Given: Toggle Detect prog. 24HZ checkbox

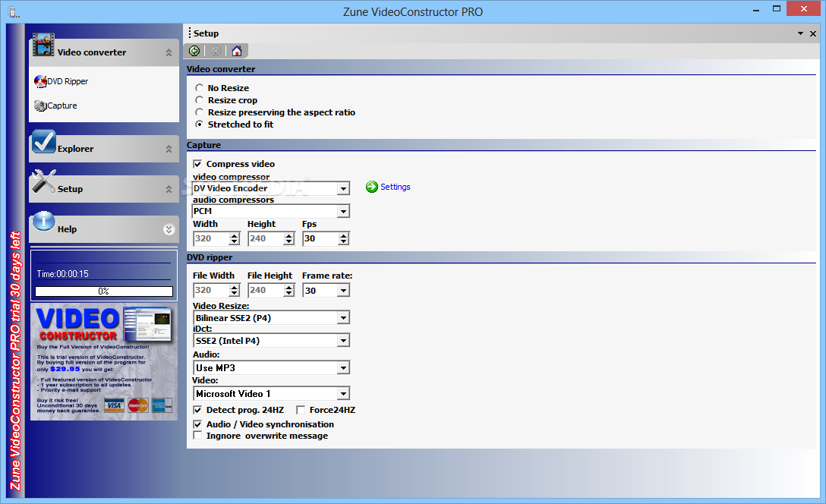Looking at the screenshot, I should [x=197, y=410].
